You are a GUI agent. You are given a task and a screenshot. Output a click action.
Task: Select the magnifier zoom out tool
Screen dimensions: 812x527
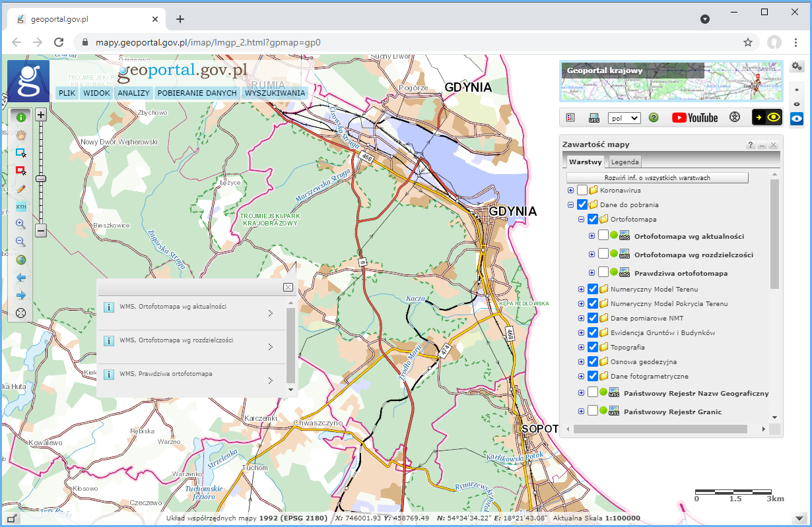pos(20,241)
